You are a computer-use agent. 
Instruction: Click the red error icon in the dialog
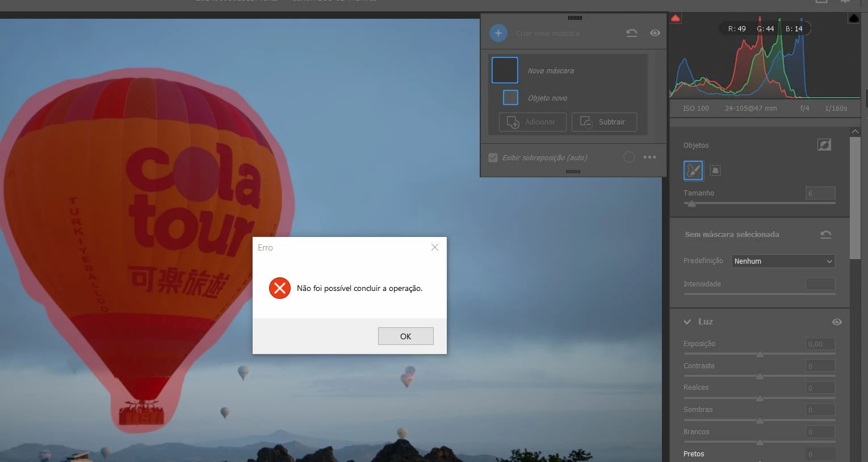(280, 288)
